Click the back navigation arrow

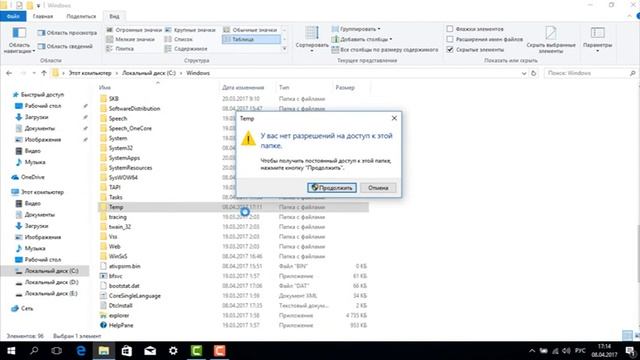click(x=9, y=73)
